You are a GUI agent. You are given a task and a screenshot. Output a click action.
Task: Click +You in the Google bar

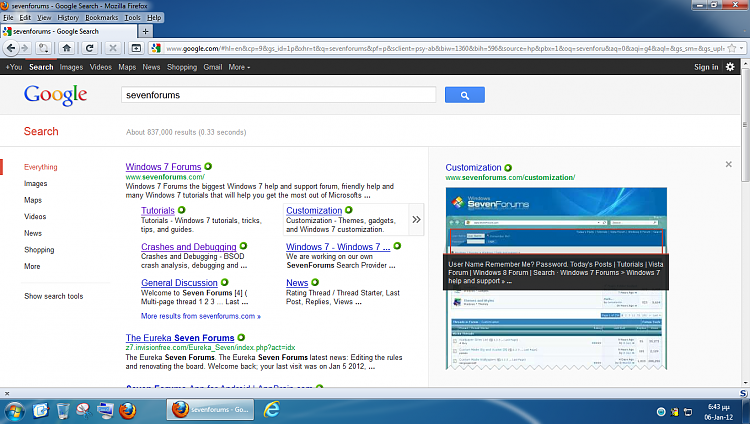(x=14, y=67)
